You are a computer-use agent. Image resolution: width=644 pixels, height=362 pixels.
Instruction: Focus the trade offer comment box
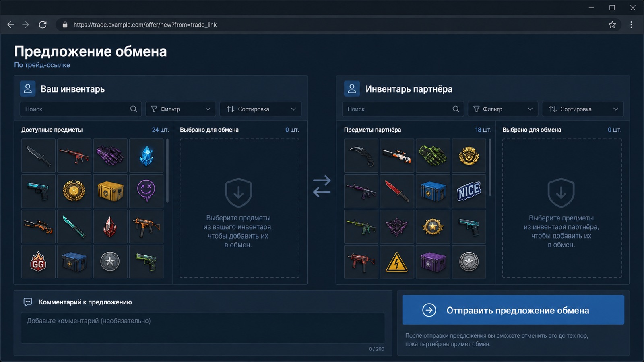pyautogui.click(x=203, y=328)
